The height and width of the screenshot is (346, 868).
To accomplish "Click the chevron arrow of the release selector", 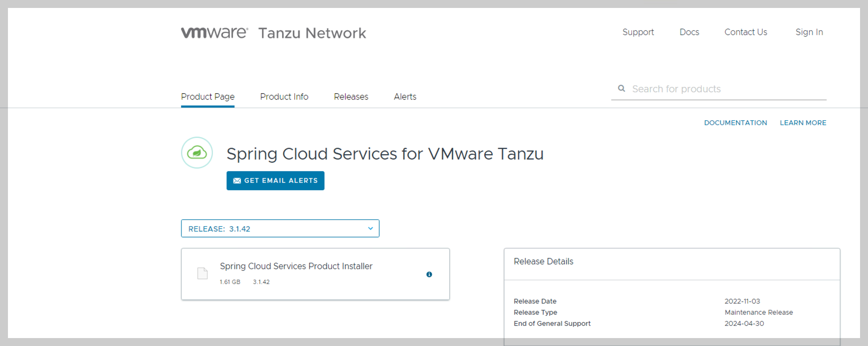I will click(x=370, y=228).
